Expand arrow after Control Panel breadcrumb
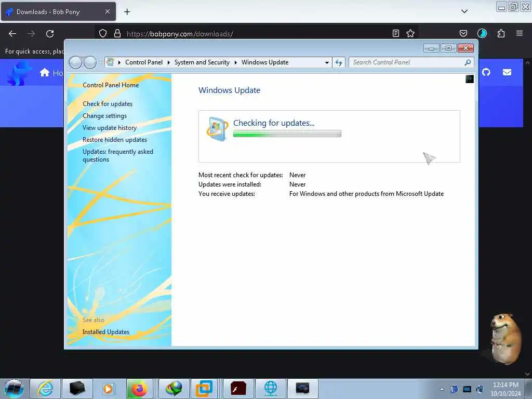Screen dimensions: 532x399 click(x=169, y=63)
